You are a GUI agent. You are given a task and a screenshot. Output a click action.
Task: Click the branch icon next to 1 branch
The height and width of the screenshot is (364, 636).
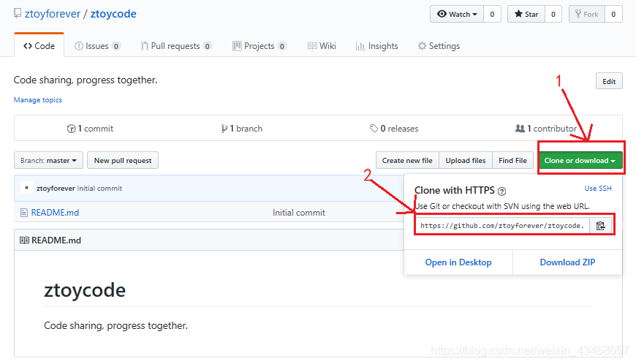pyautogui.click(x=224, y=129)
